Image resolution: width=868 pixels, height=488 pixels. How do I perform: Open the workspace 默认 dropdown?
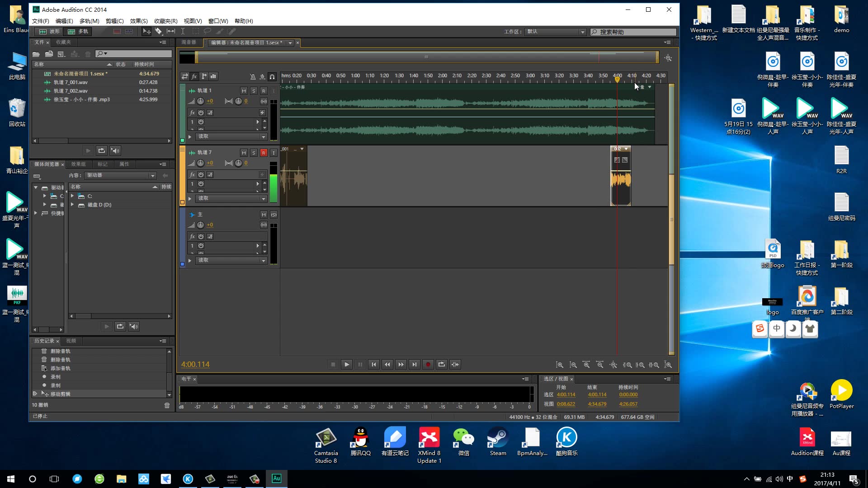tap(556, 32)
